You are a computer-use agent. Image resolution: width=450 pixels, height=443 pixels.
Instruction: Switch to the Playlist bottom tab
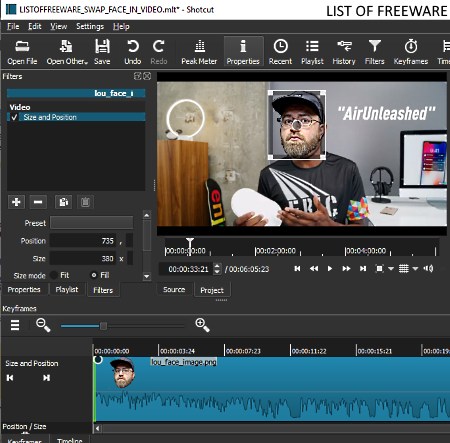pos(67,290)
